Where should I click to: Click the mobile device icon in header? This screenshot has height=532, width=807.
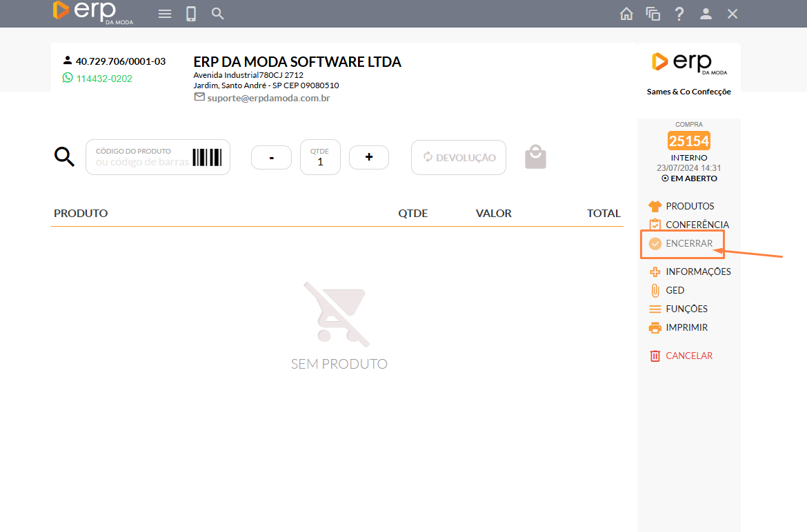pos(192,14)
